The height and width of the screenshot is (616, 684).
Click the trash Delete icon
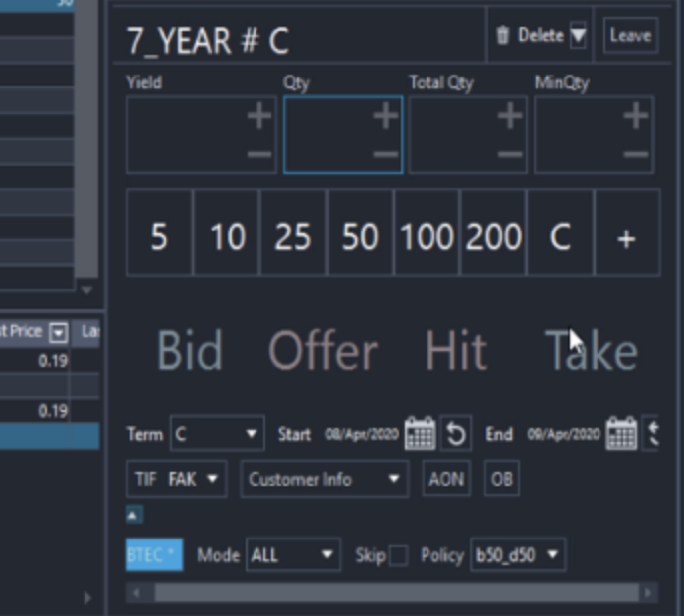tap(502, 36)
